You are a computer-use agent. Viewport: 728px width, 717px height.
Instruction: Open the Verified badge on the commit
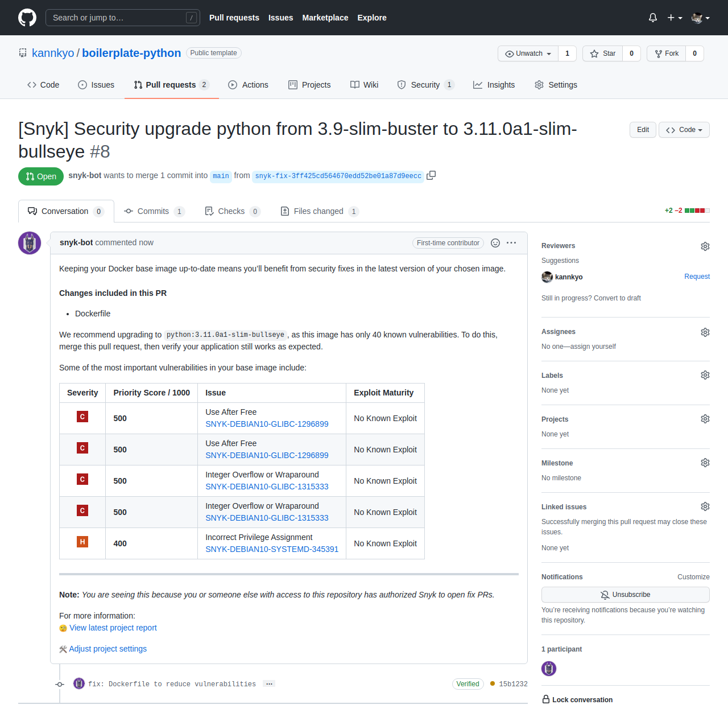pos(468,684)
